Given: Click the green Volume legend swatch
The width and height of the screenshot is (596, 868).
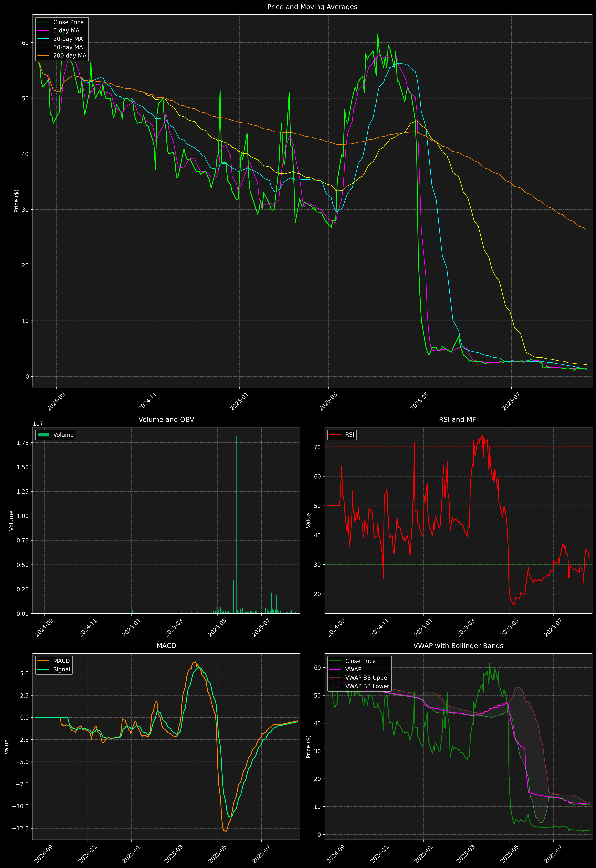Looking at the screenshot, I should pos(43,435).
